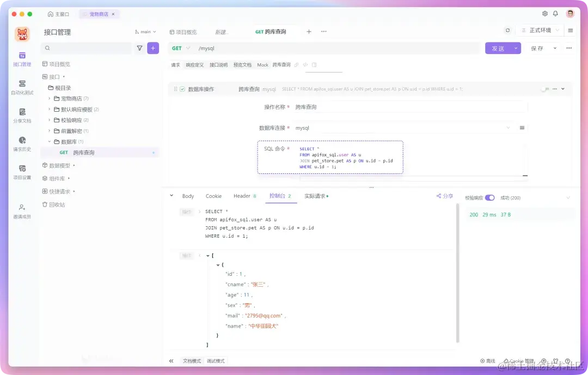Click the link icon after 跨库查询 tab

point(296,65)
